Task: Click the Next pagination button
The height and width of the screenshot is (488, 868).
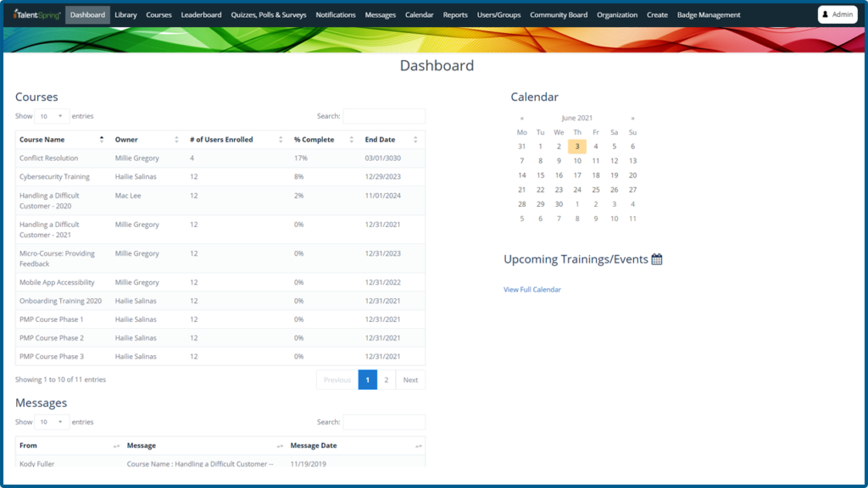Action: point(410,380)
